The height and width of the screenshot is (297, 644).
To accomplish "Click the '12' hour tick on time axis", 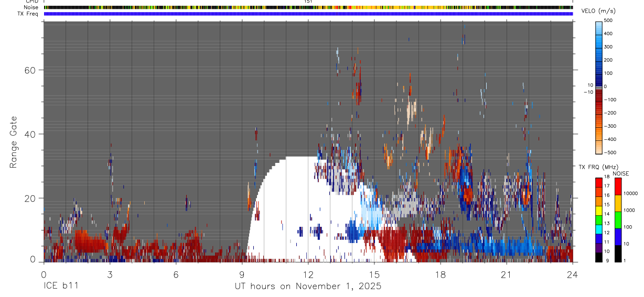I will coord(308,274).
